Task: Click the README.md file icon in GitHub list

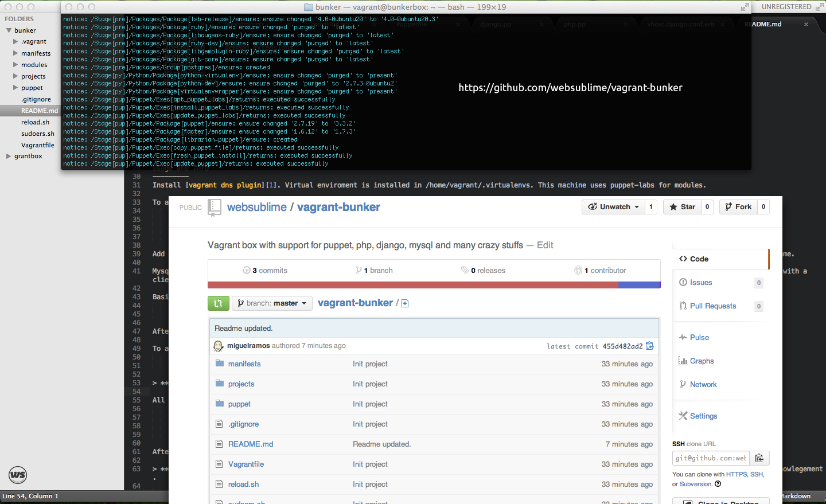Action: [219, 444]
